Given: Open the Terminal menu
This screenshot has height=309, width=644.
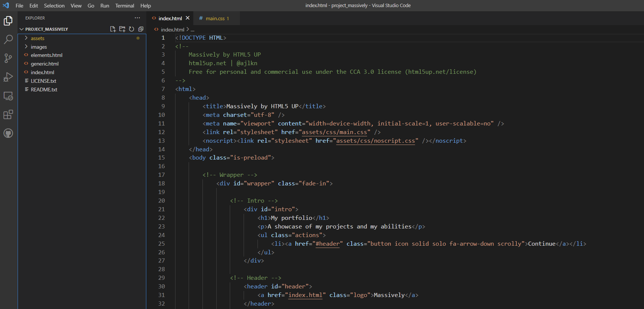Looking at the screenshot, I should click(x=125, y=6).
